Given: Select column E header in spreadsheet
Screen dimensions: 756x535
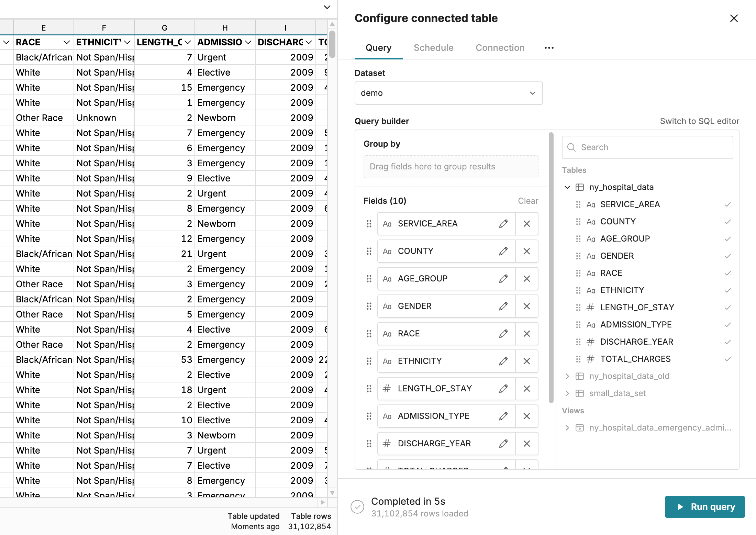Looking at the screenshot, I should pyautogui.click(x=44, y=27).
